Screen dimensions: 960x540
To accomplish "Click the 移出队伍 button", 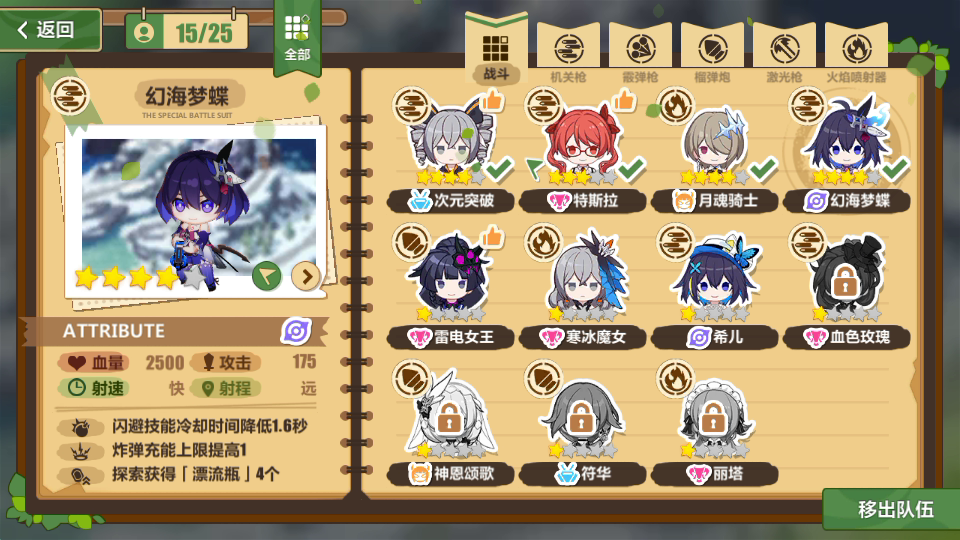I will pos(893,509).
